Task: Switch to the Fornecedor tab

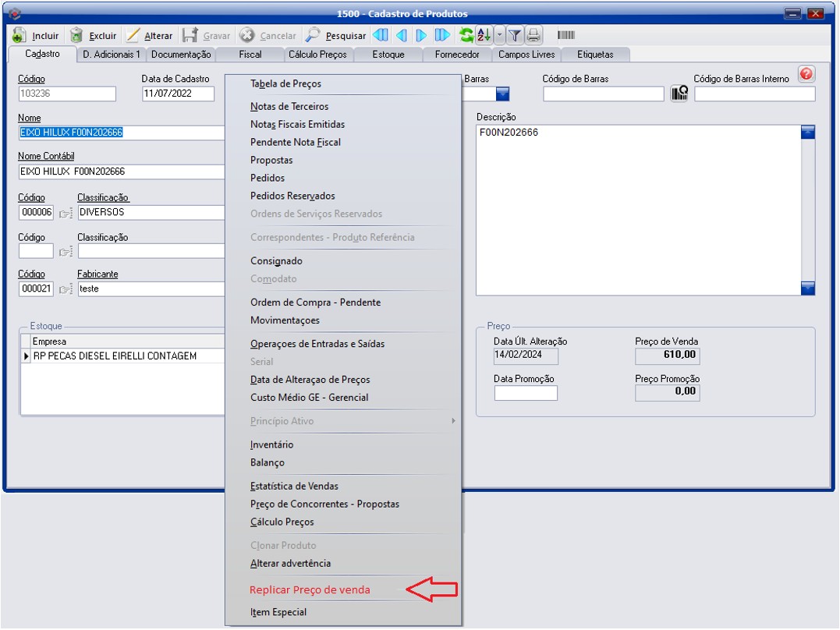Action: pos(456,55)
